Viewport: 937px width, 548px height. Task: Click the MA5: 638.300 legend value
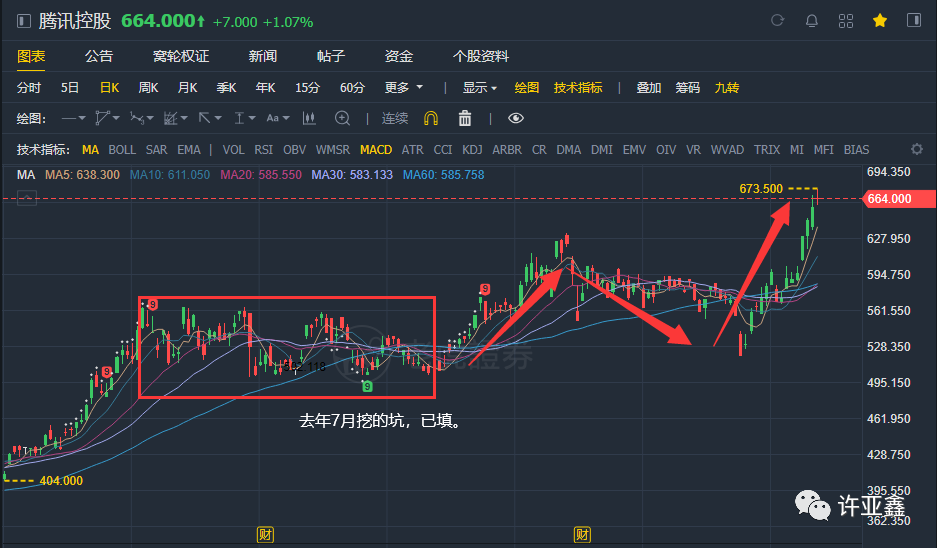click(82, 175)
